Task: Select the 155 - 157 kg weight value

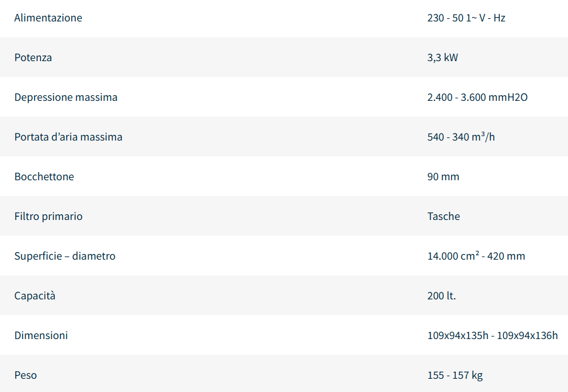Action: point(455,375)
